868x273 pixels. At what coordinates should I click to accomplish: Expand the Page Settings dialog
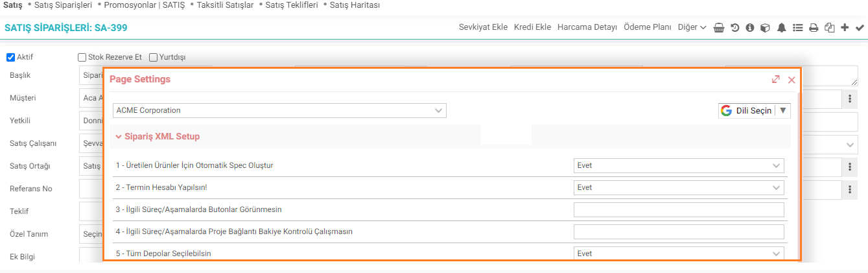tap(776, 79)
